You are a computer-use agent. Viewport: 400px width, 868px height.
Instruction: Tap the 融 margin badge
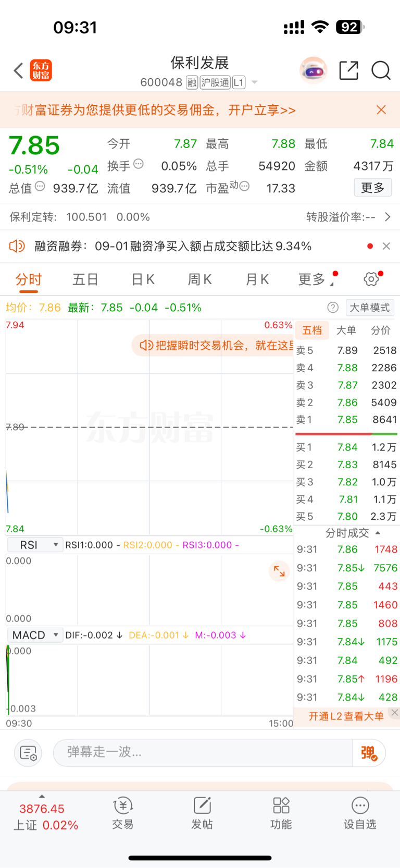tap(192, 82)
